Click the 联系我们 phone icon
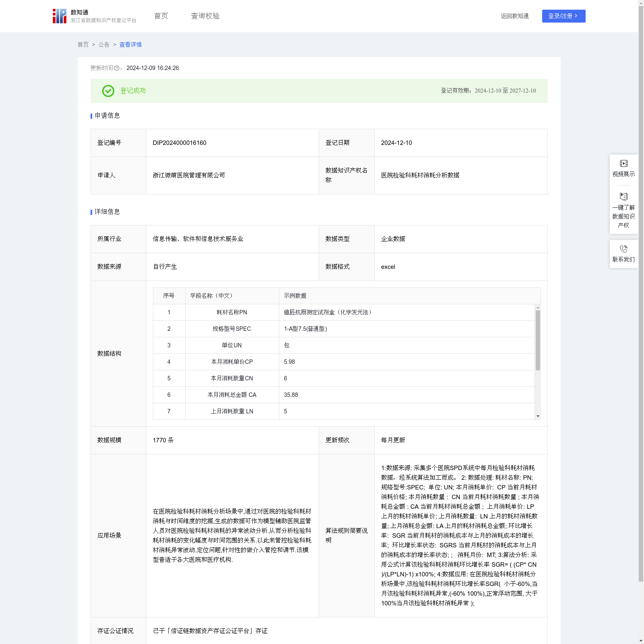The image size is (644, 644). [623, 249]
